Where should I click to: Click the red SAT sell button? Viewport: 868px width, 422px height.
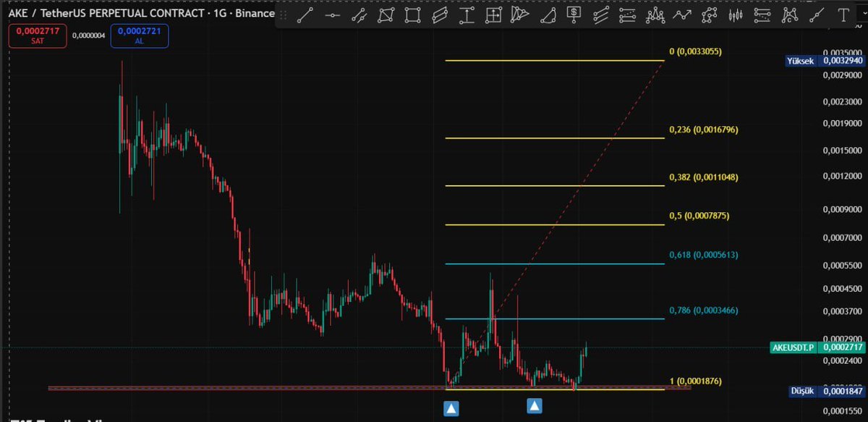click(x=38, y=36)
